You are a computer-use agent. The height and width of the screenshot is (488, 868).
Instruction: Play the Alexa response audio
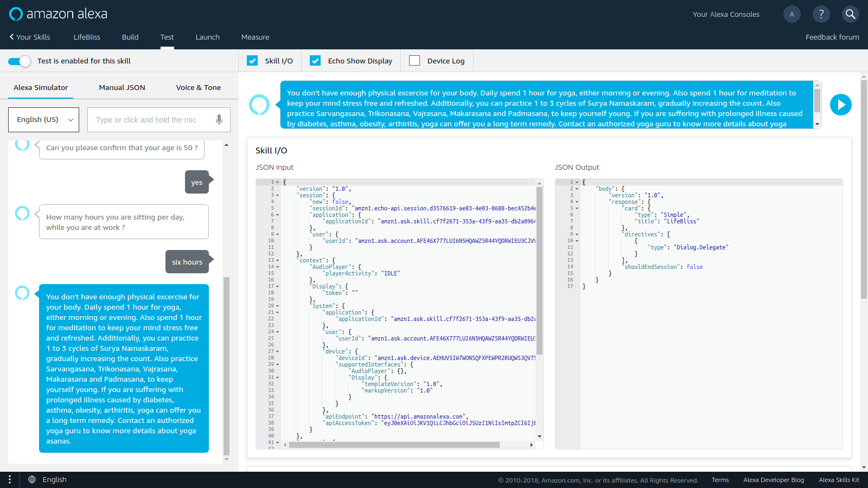(841, 105)
